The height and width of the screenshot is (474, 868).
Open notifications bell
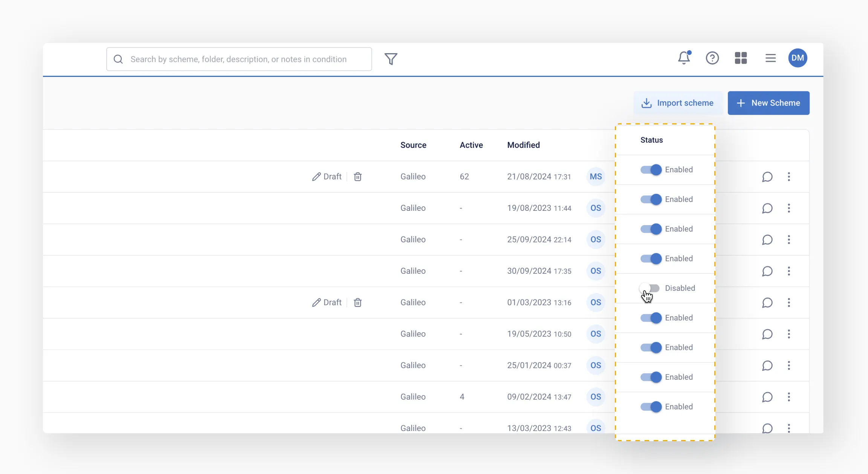(684, 58)
